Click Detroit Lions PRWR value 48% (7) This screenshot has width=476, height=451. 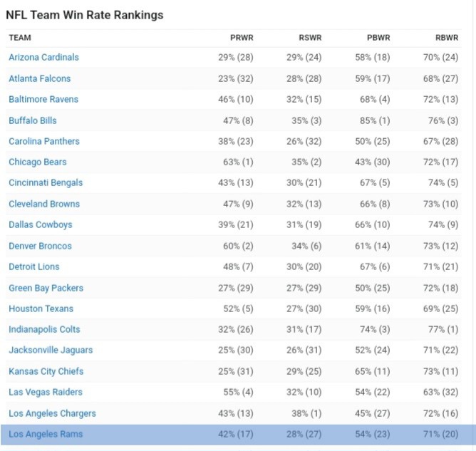click(238, 266)
